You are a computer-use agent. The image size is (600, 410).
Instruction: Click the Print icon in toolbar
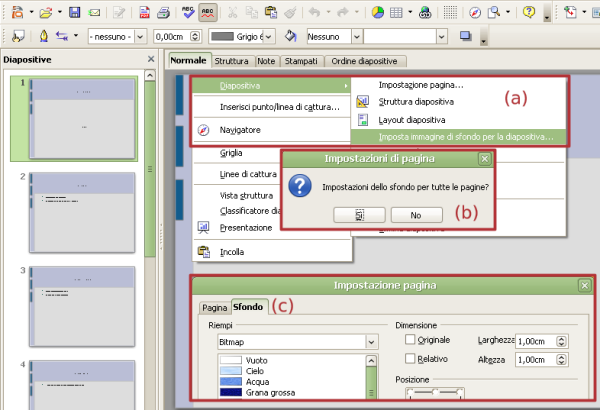click(164, 13)
